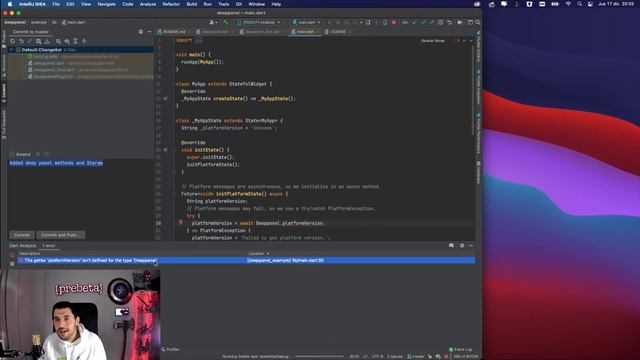
Task: Open Dart Analysis settings gear
Action: [462, 246]
